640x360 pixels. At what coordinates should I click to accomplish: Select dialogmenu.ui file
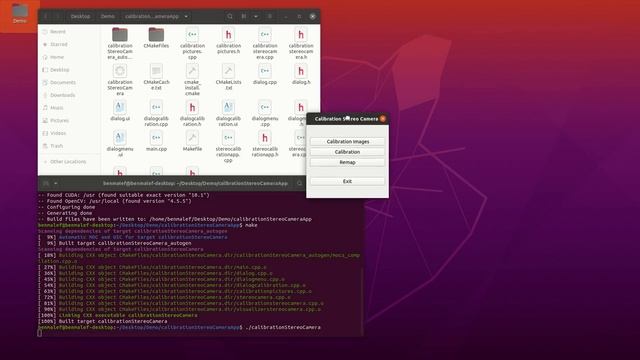[x=120, y=144]
